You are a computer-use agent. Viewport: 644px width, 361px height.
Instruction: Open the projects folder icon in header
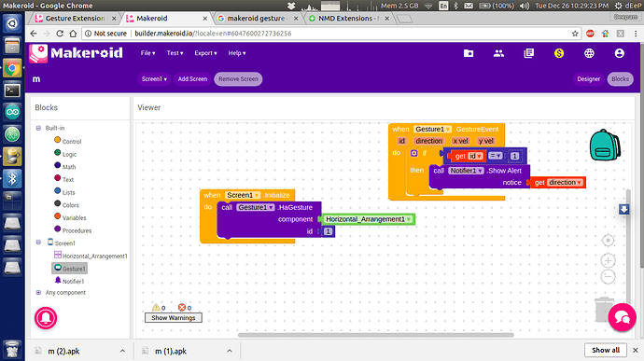[x=469, y=53]
